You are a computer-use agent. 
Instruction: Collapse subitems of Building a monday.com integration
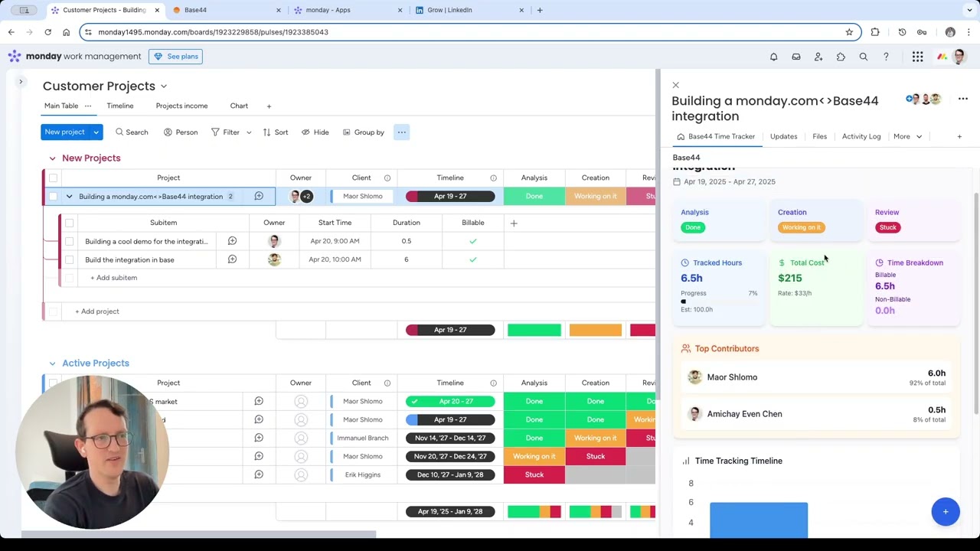69,197
